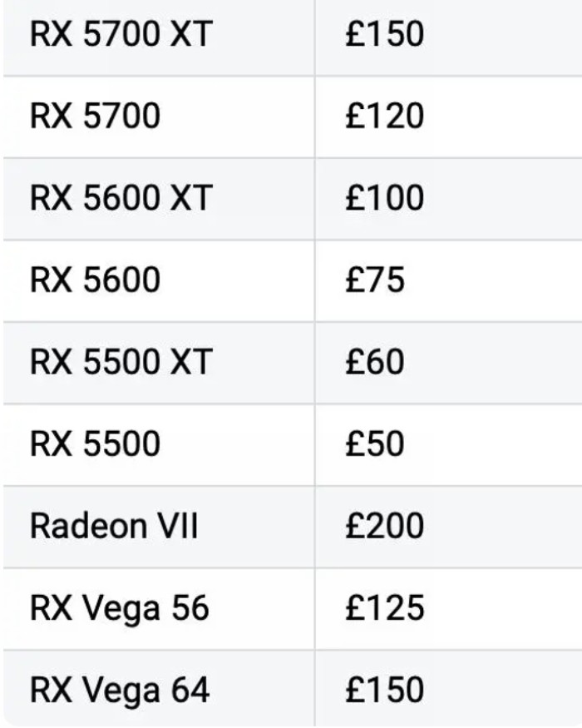Select the £200 price cell
This screenshot has height=728, width=582.
385,526
